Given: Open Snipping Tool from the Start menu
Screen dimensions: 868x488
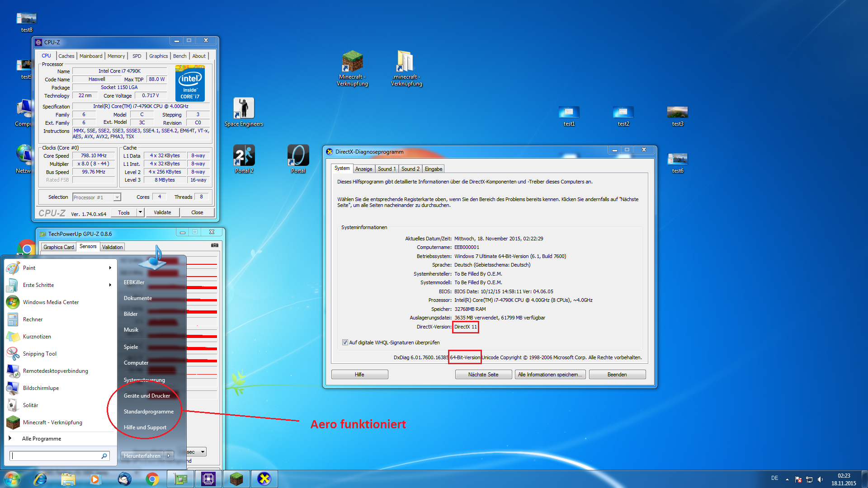Looking at the screenshot, I should pyautogui.click(x=60, y=354).
